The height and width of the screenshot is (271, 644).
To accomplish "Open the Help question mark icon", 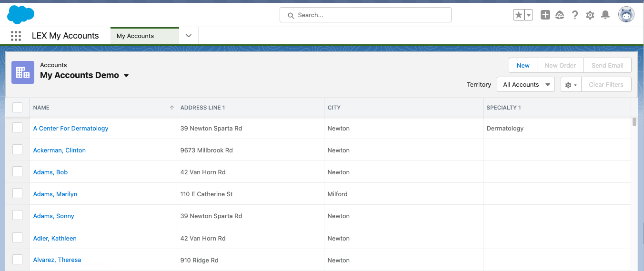I will click(x=575, y=15).
